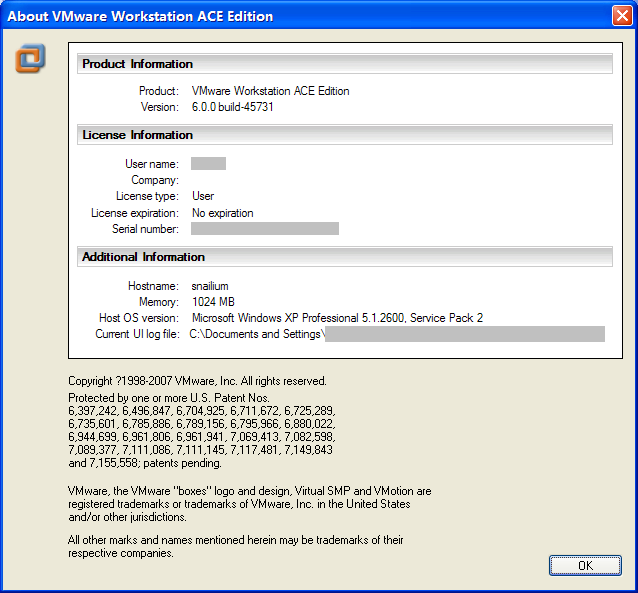This screenshot has height=593, width=638.
Task: Click the No expiration value
Action: coord(223,213)
